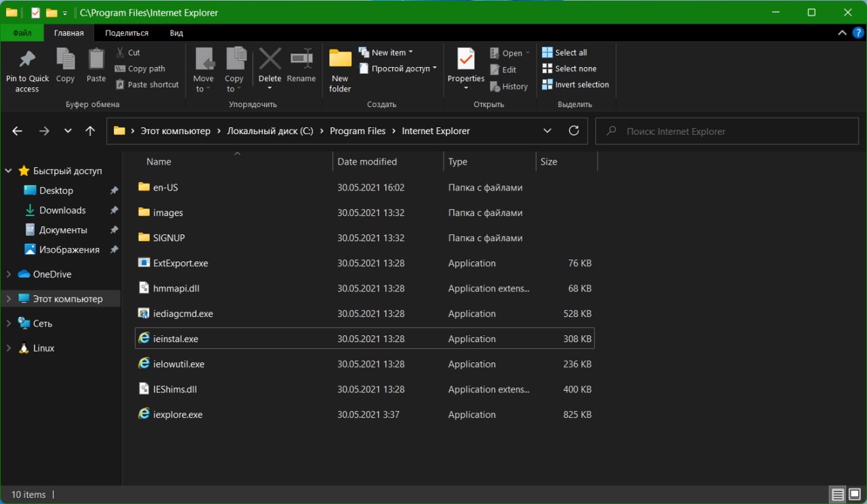Click Invert selection
867x504 pixels.
[576, 85]
